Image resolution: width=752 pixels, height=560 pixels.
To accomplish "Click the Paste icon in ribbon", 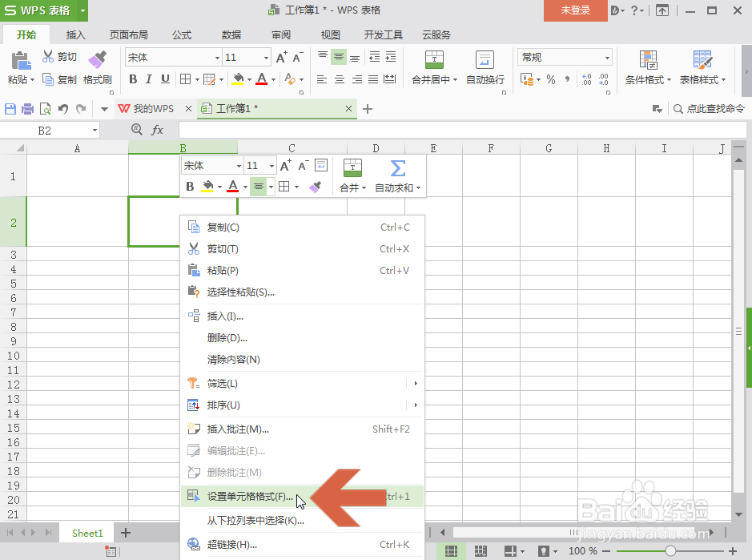I will tap(20, 61).
